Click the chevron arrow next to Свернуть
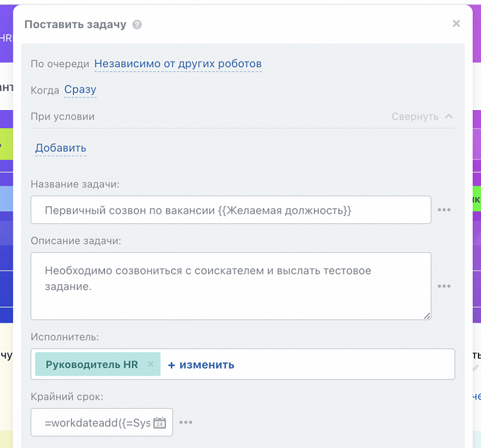 click(x=449, y=116)
